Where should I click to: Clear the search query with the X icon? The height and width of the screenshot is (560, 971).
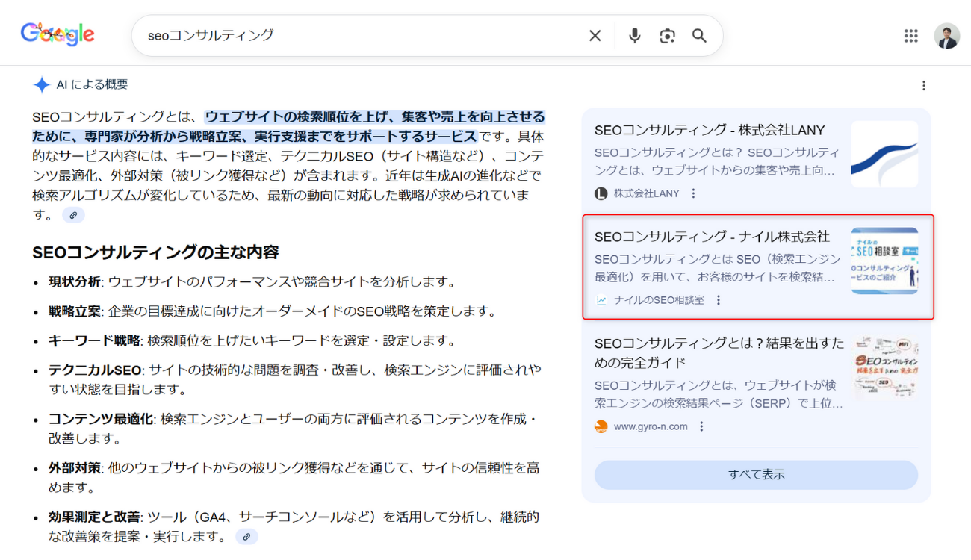tap(594, 35)
